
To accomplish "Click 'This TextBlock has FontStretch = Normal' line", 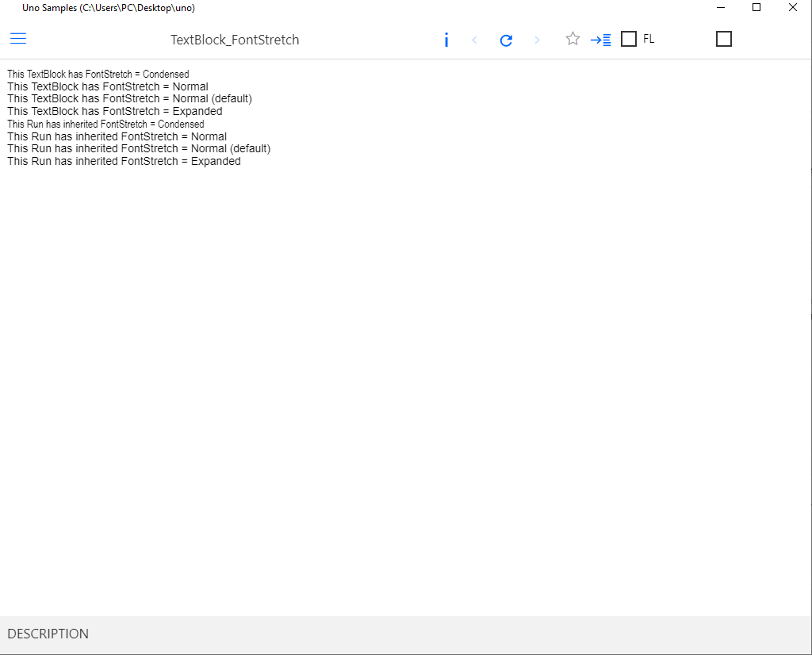I will 108,86.
